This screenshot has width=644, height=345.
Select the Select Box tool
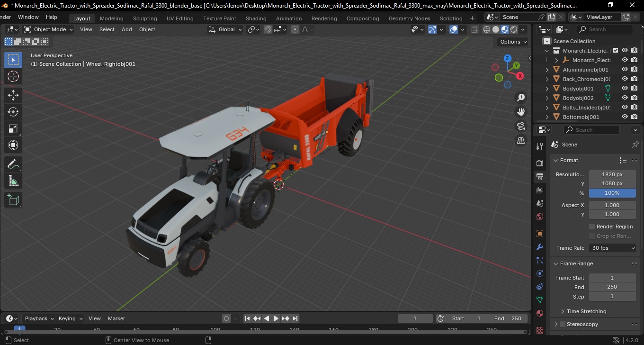coord(13,60)
